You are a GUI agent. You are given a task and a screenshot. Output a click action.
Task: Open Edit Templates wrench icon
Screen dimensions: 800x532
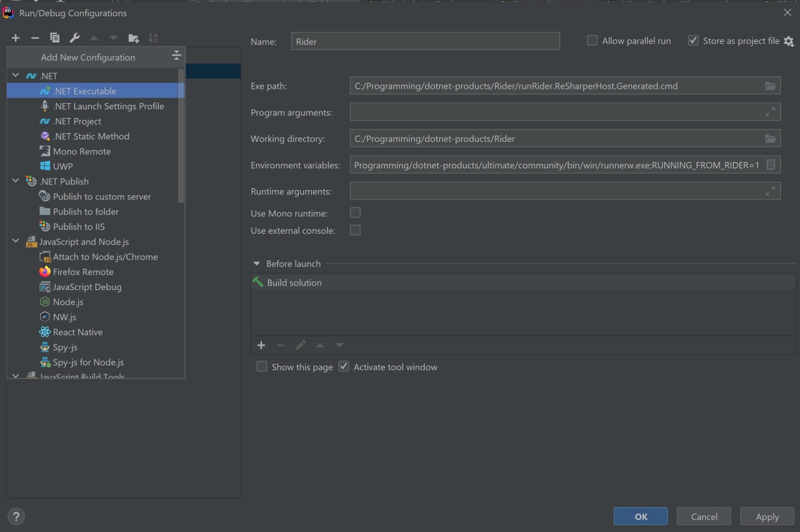74,38
